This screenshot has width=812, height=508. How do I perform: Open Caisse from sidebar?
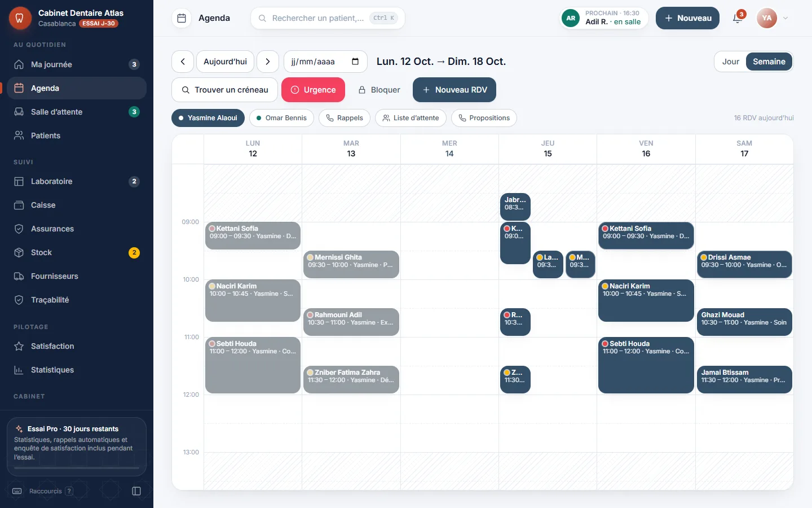click(x=77, y=205)
